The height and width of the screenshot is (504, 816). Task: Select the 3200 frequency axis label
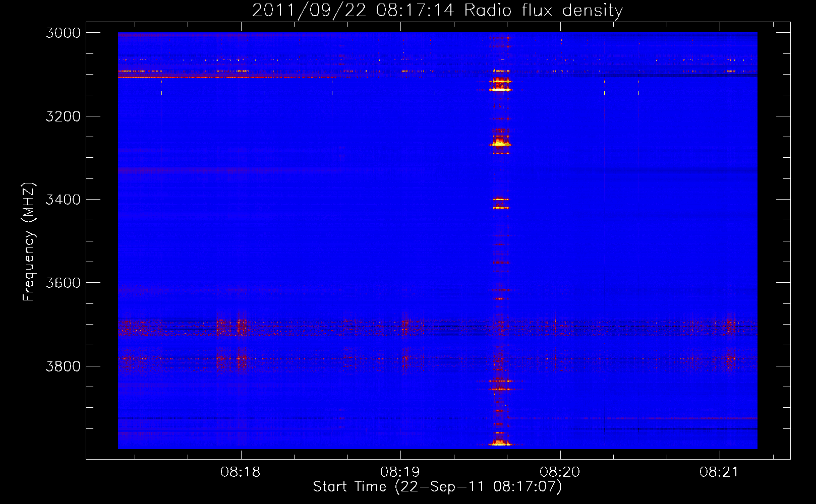tap(63, 116)
